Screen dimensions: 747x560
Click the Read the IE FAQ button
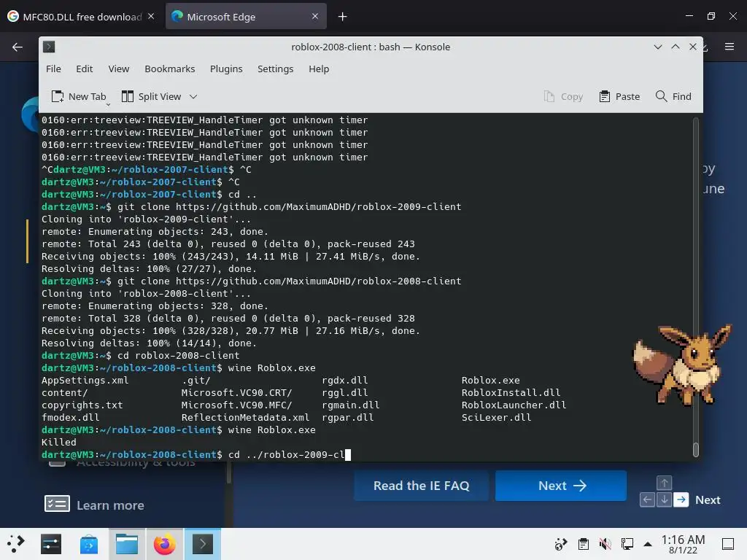421,486
